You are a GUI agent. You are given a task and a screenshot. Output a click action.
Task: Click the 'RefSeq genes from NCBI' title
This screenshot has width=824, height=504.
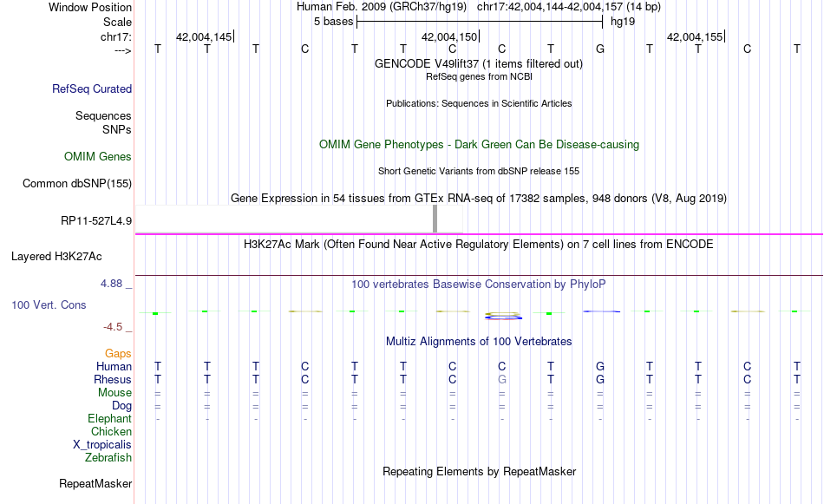tap(479, 76)
